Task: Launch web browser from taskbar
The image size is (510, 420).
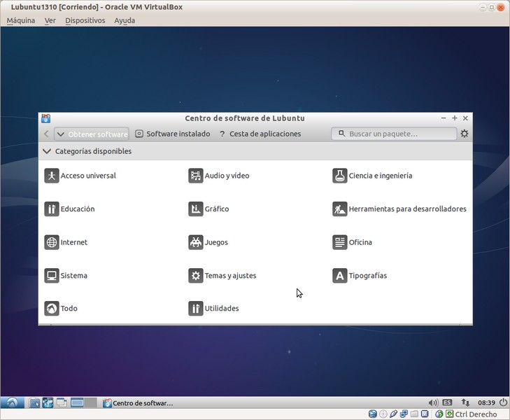Action: 48,403
